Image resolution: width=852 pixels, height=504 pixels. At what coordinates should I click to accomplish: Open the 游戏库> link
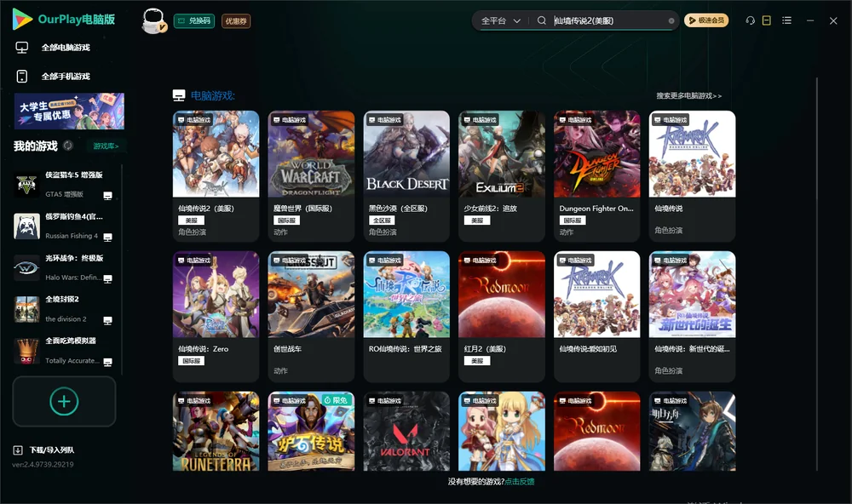(106, 146)
